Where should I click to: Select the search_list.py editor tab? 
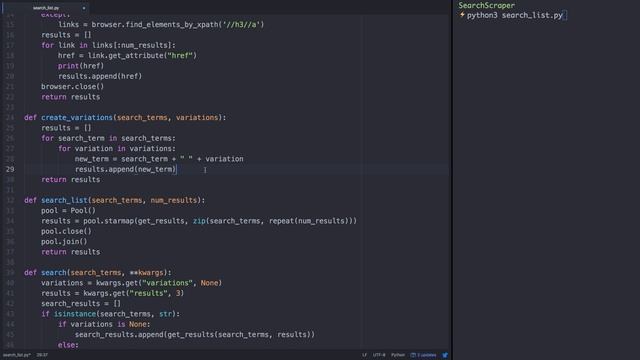(x=46, y=8)
